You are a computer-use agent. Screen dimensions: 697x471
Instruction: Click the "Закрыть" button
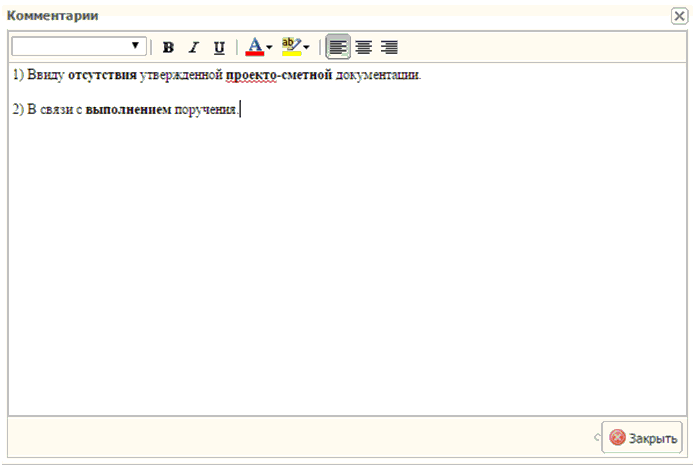(x=642, y=438)
